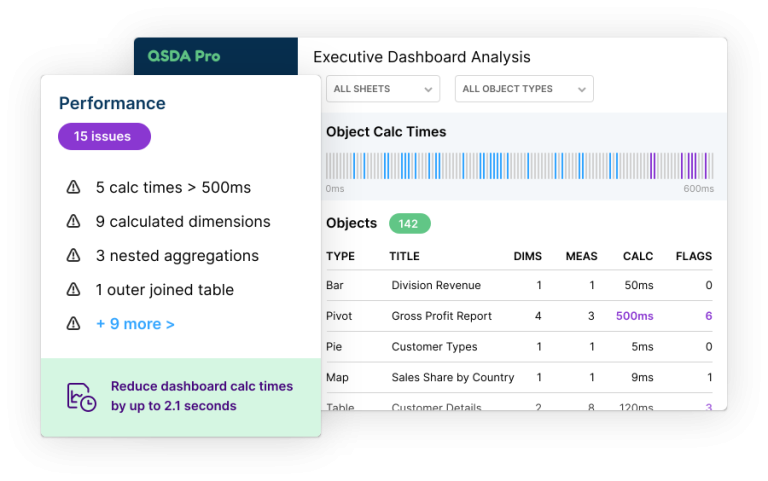
Task: Open the All Sheets dropdown
Action: point(383,89)
